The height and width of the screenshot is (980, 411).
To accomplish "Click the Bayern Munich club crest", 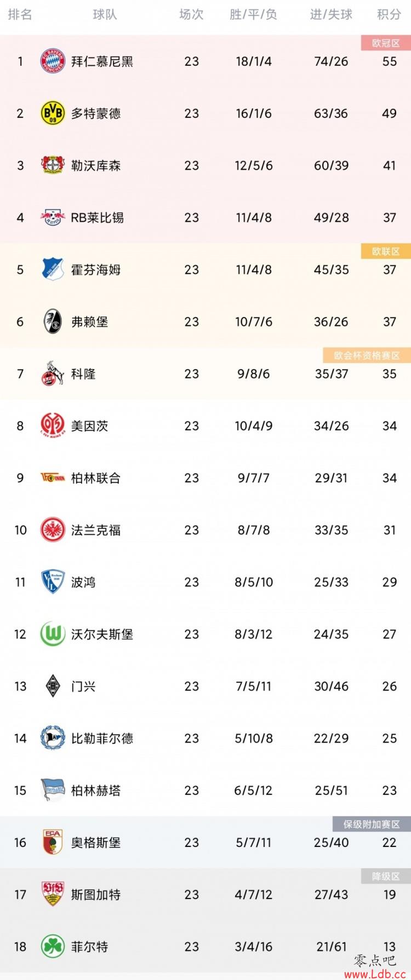I will [x=53, y=61].
